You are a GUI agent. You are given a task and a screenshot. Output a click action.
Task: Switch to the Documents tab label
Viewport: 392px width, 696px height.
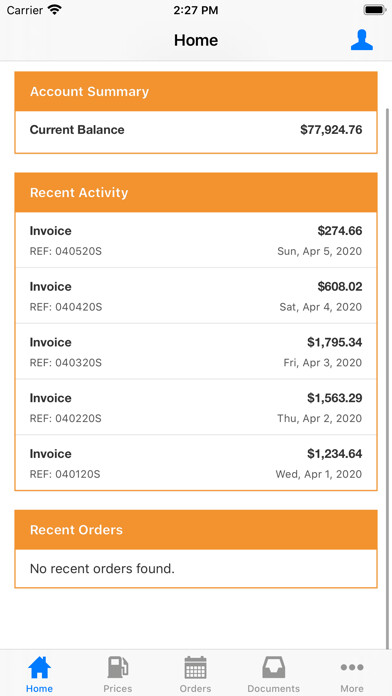(x=273, y=688)
